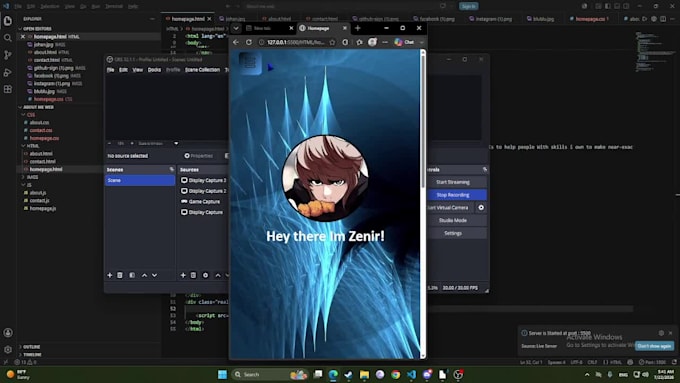680x383 pixels.
Task: Expand the IMGS folder in Explorer
Action: click(x=32, y=177)
